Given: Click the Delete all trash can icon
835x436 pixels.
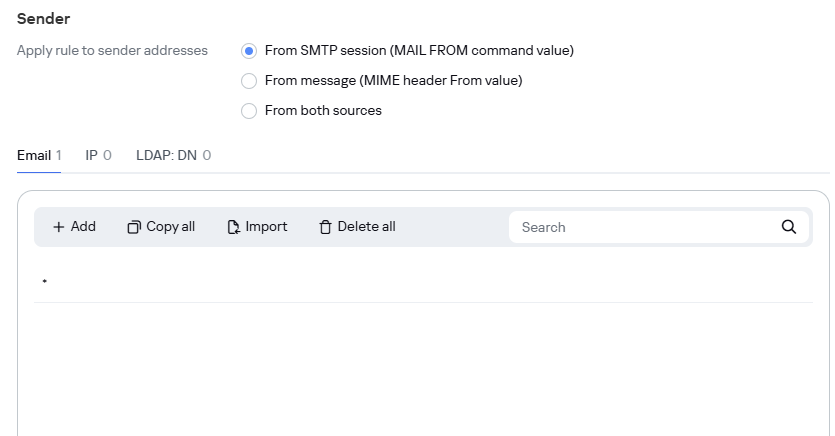Looking at the screenshot, I should [325, 227].
